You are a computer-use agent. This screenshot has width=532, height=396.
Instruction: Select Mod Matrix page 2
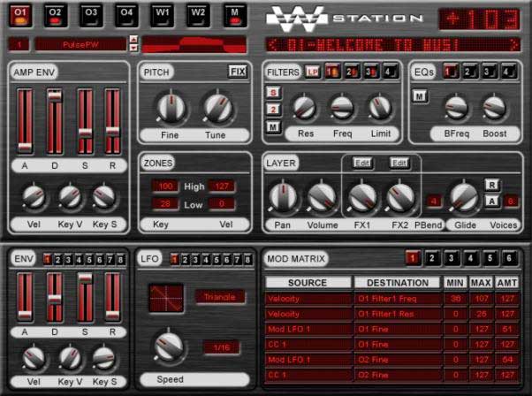coord(432,259)
